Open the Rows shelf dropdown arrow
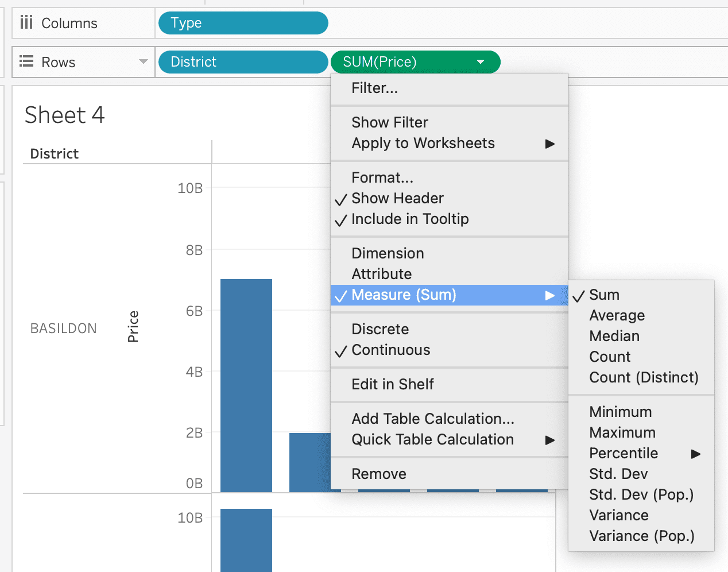 143,61
